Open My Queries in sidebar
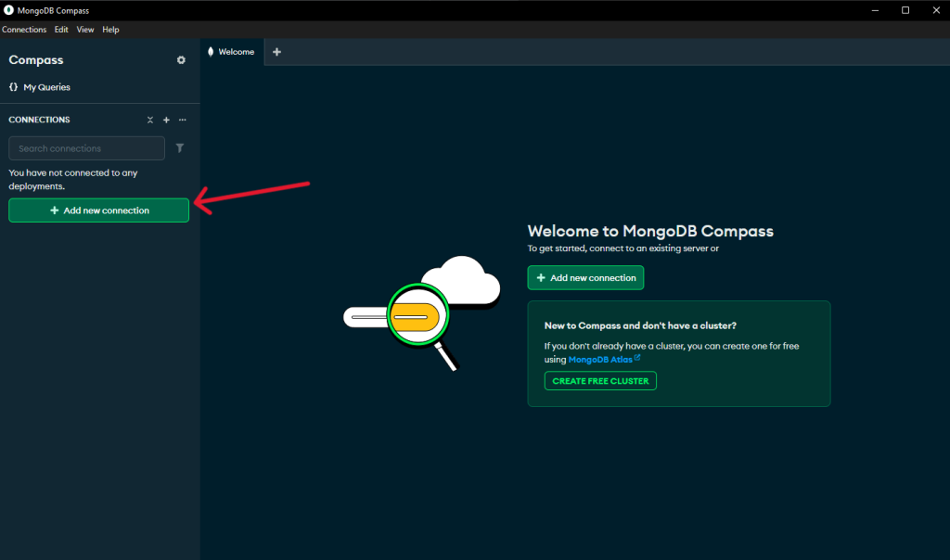This screenshot has height=560, width=950. (39, 87)
